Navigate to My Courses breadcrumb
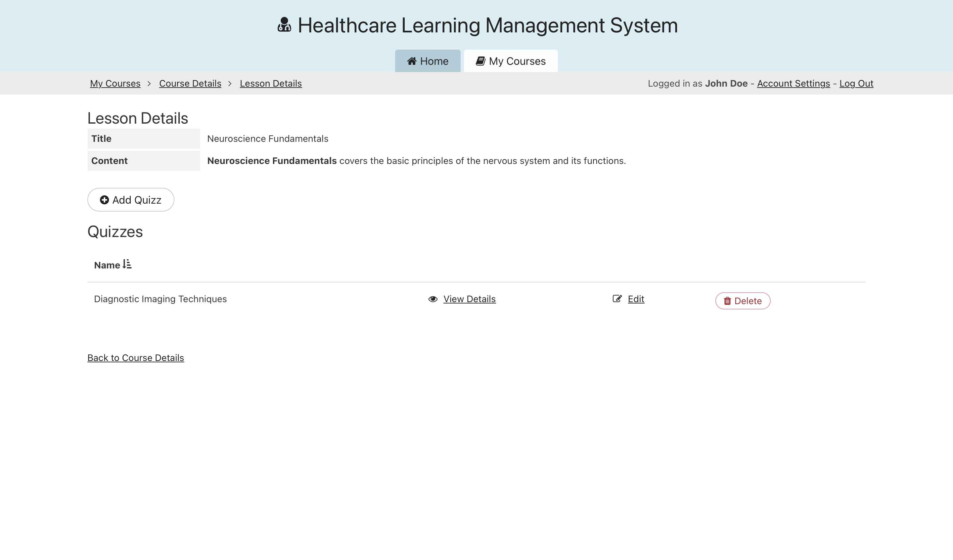953x560 pixels. (x=115, y=84)
